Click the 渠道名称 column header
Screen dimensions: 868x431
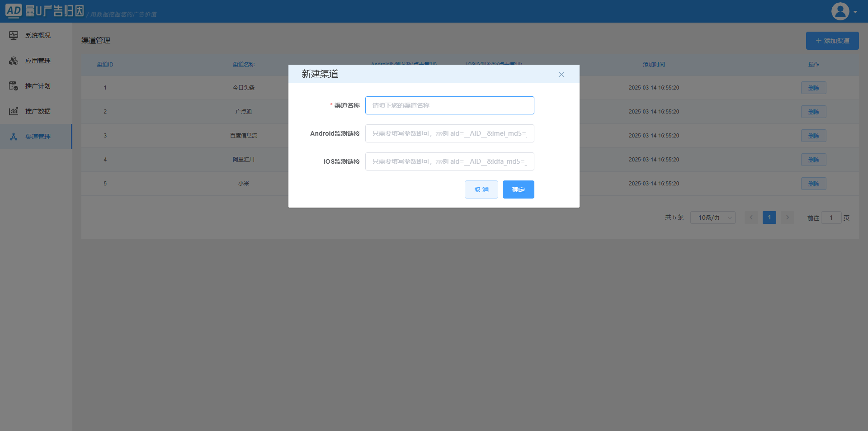click(x=244, y=65)
